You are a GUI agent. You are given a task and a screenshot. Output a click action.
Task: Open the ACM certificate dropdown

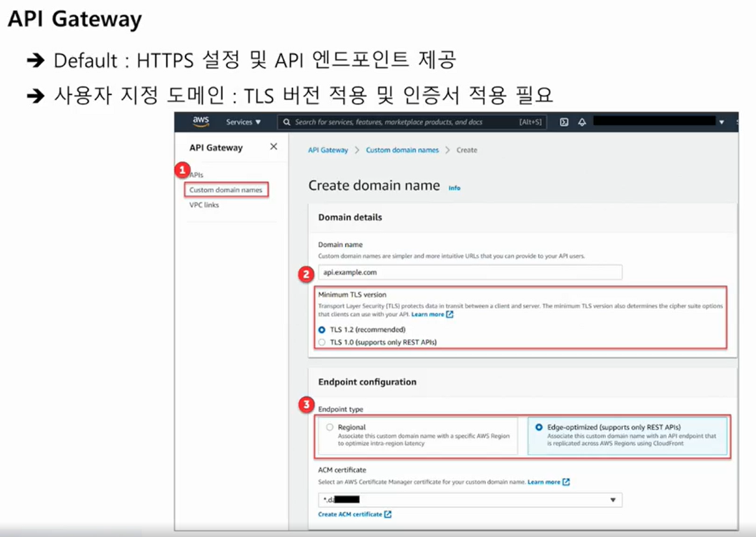click(613, 499)
